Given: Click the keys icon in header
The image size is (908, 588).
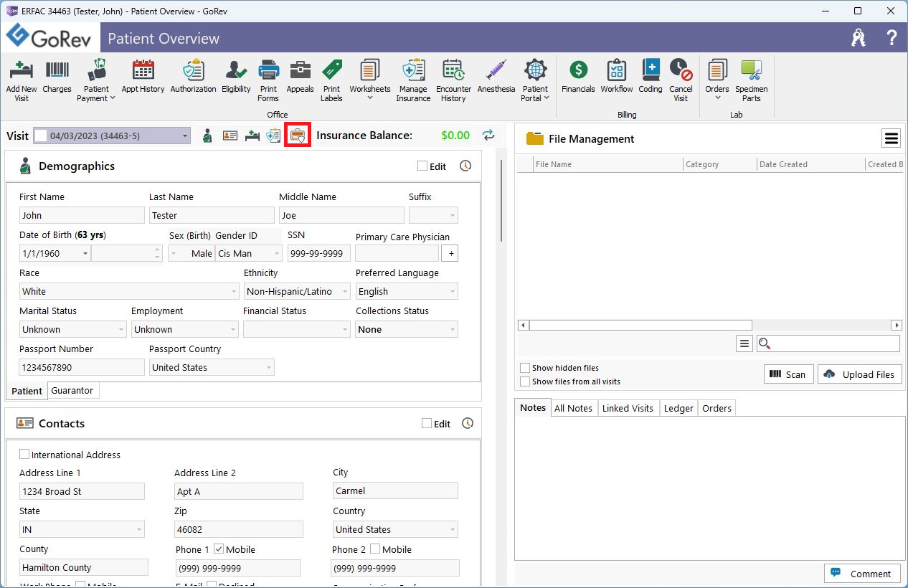Looking at the screenshot, I should pyautogui.click(x=859, y=38).
